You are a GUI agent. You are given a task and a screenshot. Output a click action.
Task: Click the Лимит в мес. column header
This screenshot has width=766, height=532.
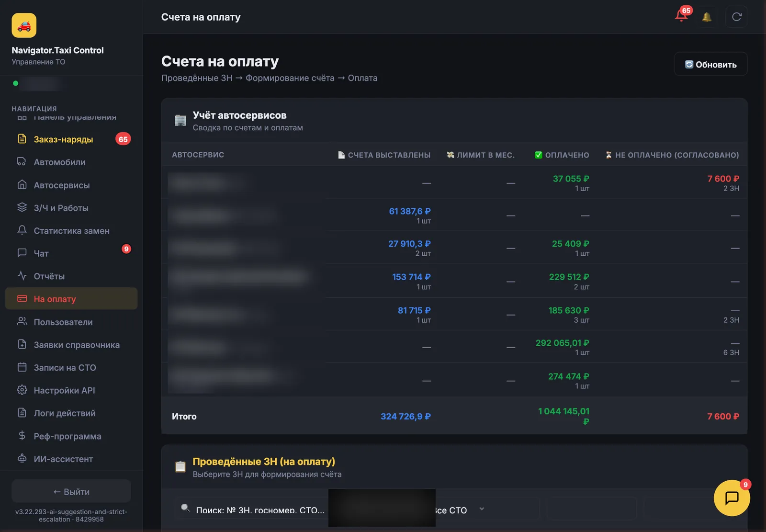pyautogui.click(x=480, y=155)
